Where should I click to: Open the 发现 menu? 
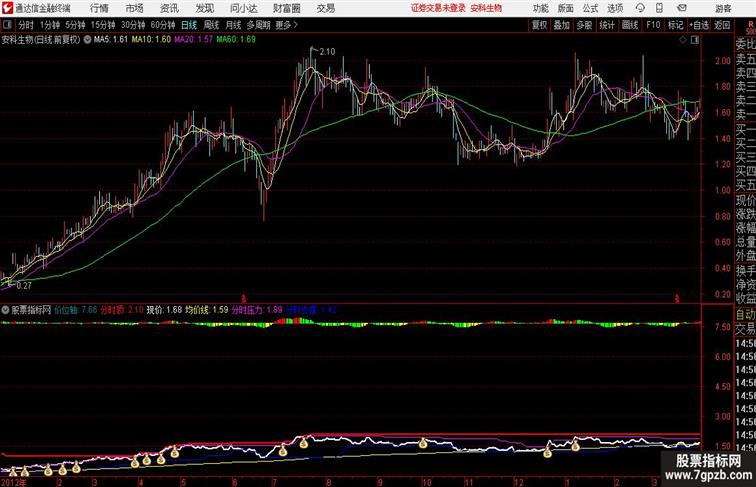[x=204, y=8]
